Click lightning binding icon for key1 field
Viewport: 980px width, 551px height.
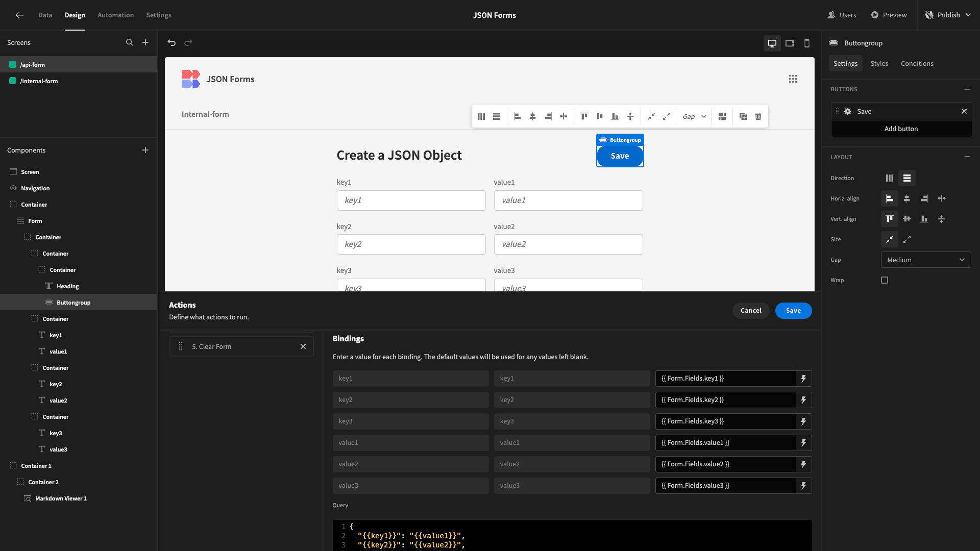coord(803,379)
